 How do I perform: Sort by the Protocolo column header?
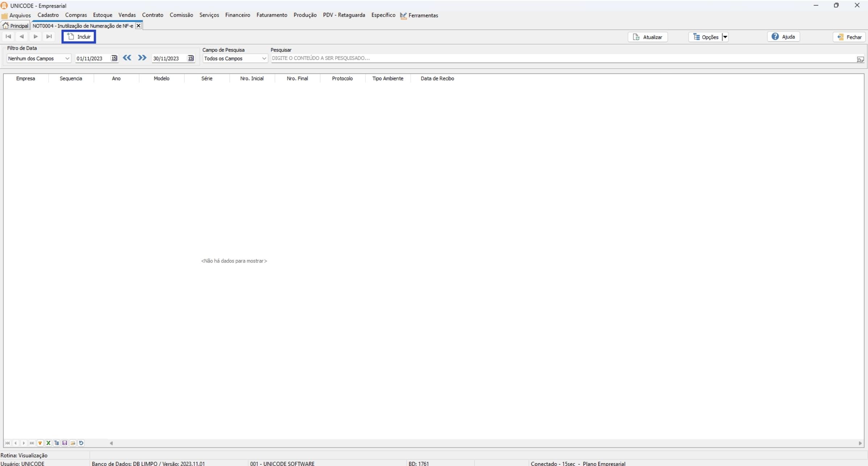point(342,78)
